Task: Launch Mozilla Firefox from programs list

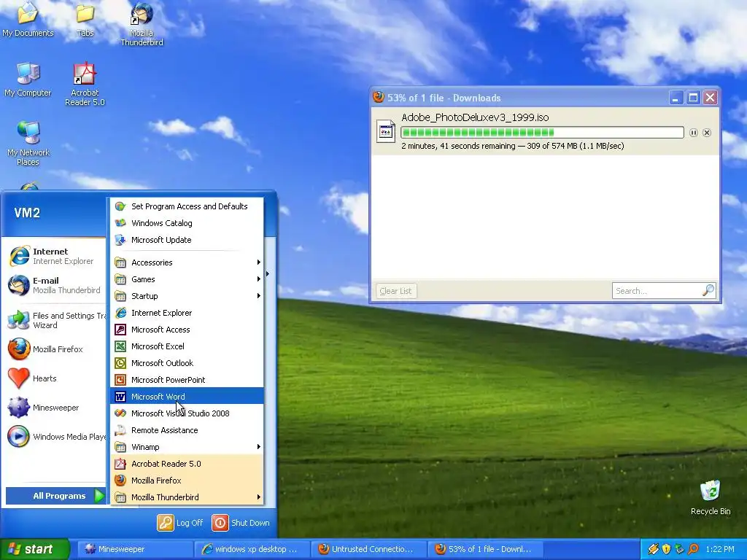Action: pyautogui.click(x=187, y=480)
